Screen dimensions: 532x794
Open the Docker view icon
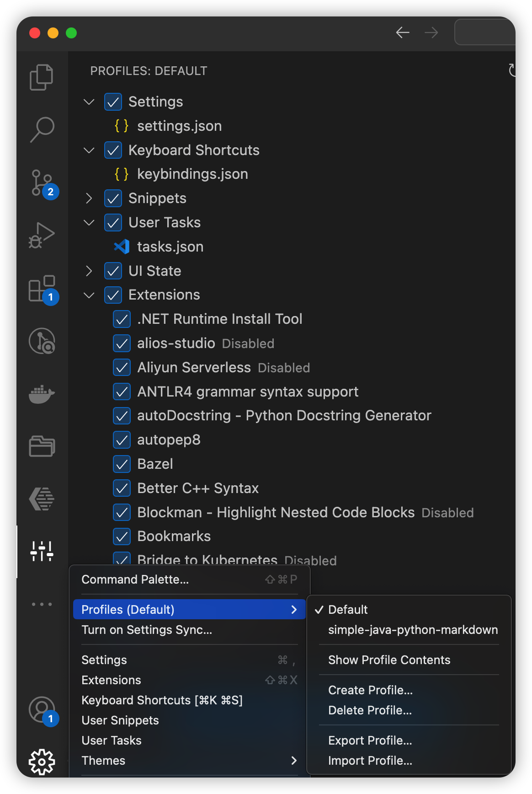tap(42, 394)
